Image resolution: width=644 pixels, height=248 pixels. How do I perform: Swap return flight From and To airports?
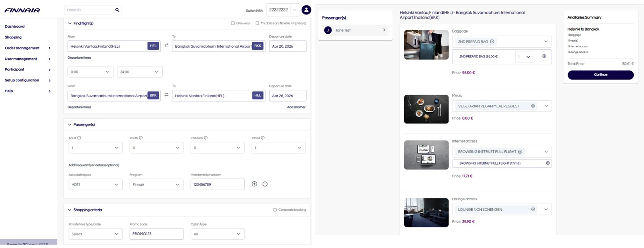166,95
